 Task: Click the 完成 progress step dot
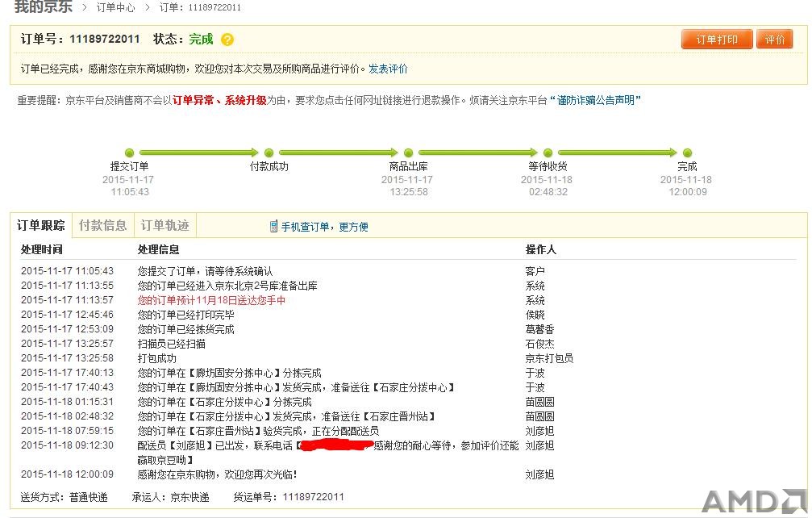point(687,152)
